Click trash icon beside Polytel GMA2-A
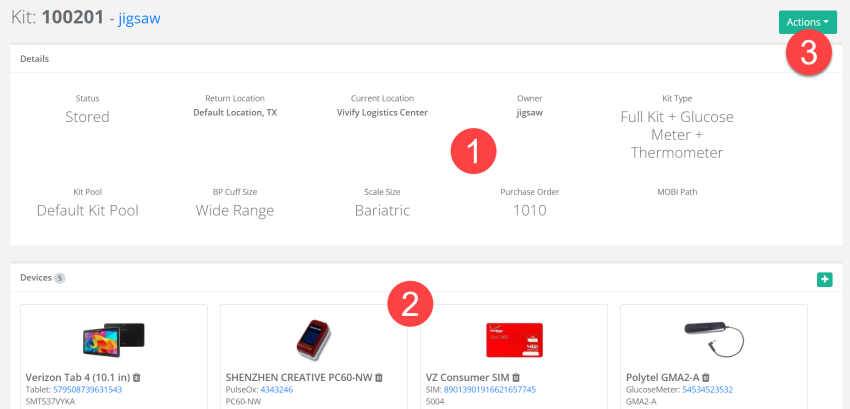This screenshot has height=409, width=850. [x=705, y=377]
